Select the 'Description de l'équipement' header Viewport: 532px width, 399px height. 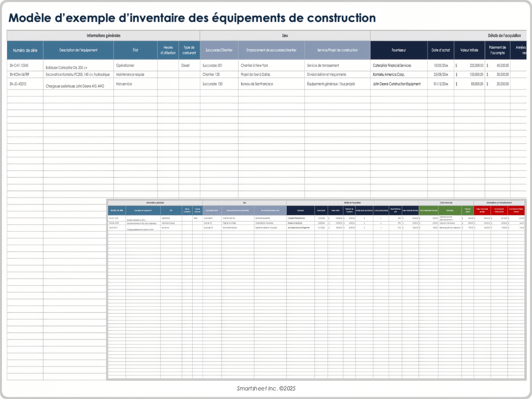[78, 50]
